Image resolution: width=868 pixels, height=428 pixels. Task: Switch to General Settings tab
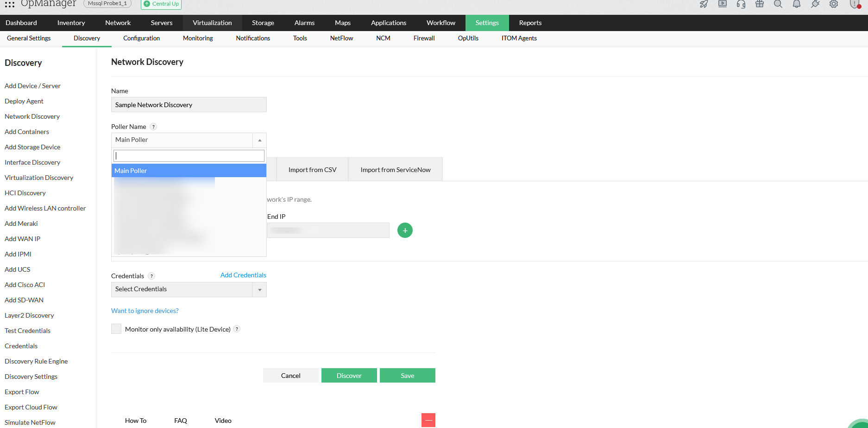[29, 38]
